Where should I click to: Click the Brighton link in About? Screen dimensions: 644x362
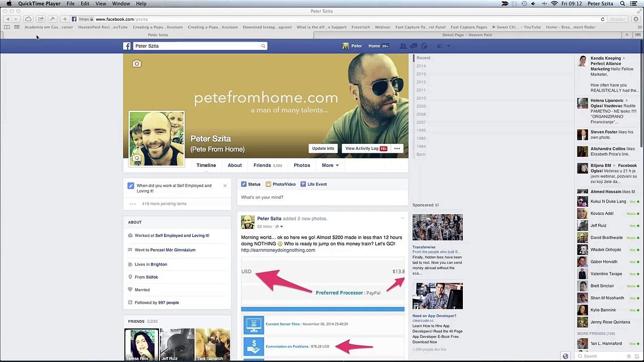click(158, 264)
